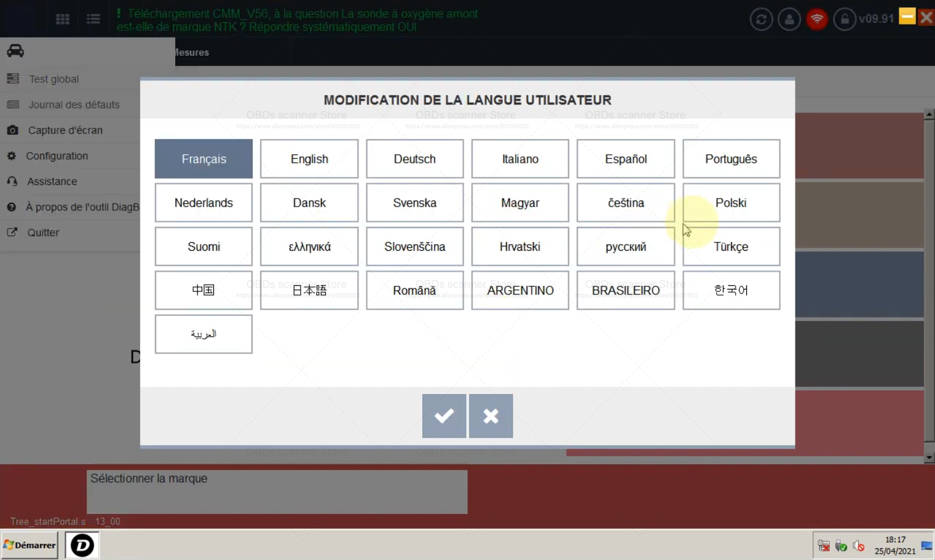Open Test global from side menu

53,79
